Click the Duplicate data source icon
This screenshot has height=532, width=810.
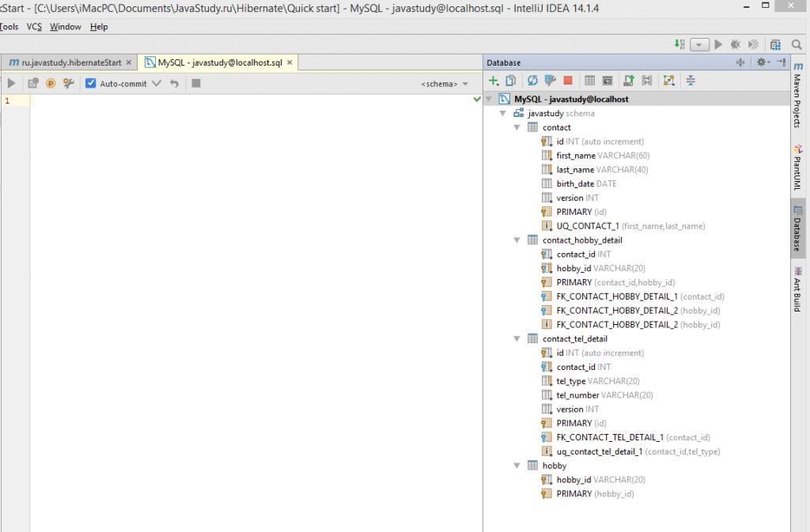pyautogui.click(x=511, y=81)
